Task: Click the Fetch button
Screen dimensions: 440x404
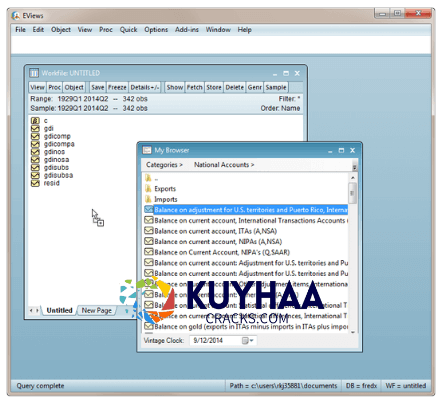Action: click(x=195, y=87)
